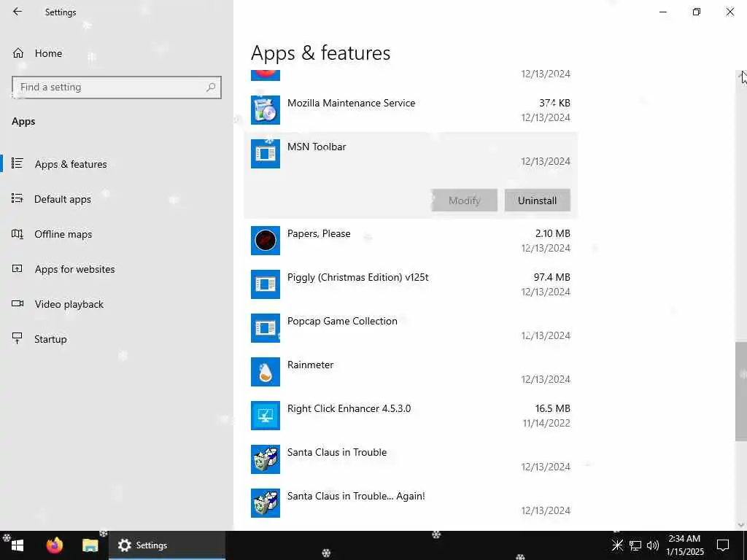Click the 97.4 MB size value

(551, 277)
